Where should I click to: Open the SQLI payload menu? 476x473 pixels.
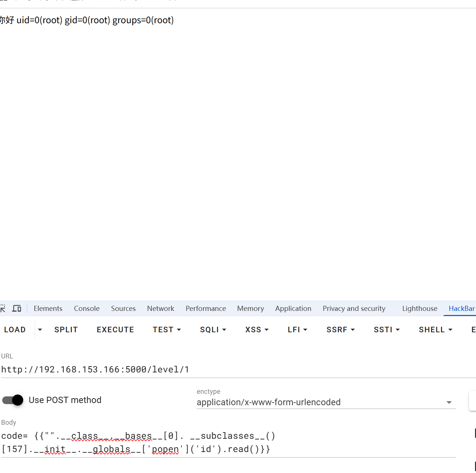point(213,330)
